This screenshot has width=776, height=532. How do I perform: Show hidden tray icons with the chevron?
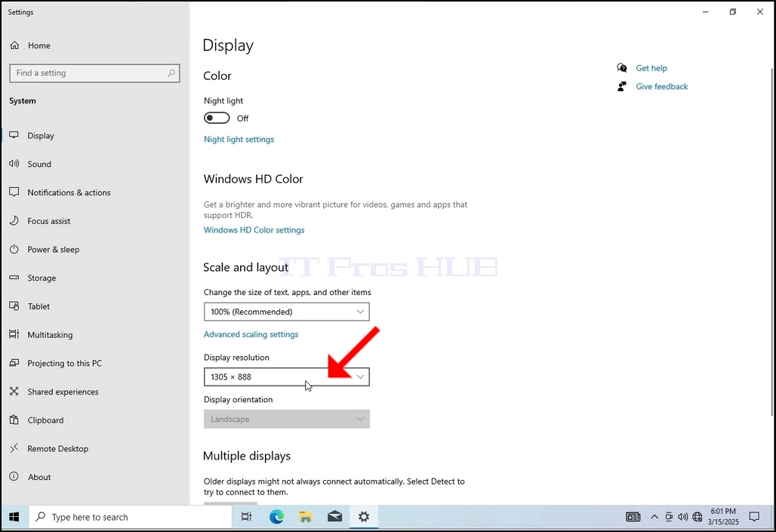click(654, 517)
